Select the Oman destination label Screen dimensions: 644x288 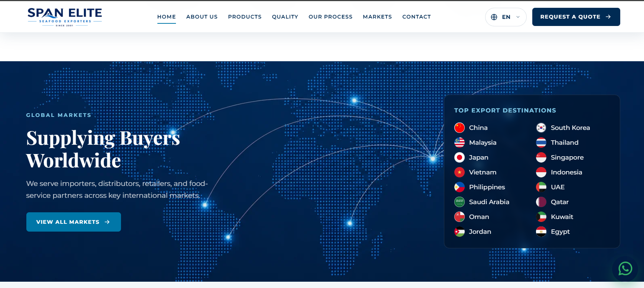[x=479, y=217]
